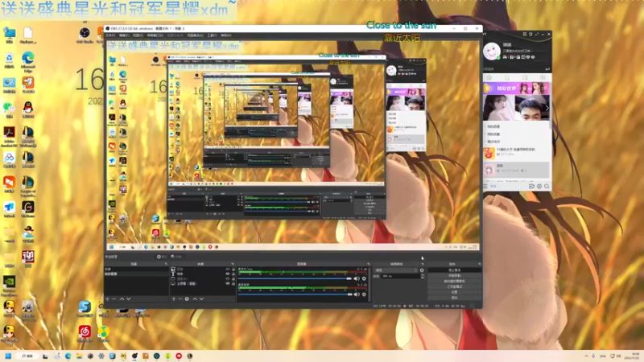Click Settings button in OBS Controls
Viewport: 644px width, 362px height.
[454, 292]
